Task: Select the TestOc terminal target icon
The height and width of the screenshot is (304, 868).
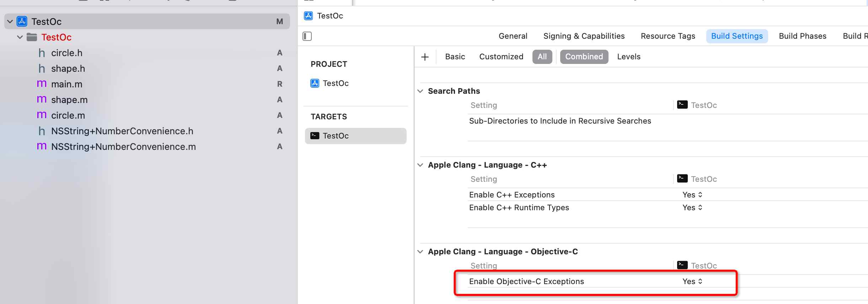Action: coord(315,136)
